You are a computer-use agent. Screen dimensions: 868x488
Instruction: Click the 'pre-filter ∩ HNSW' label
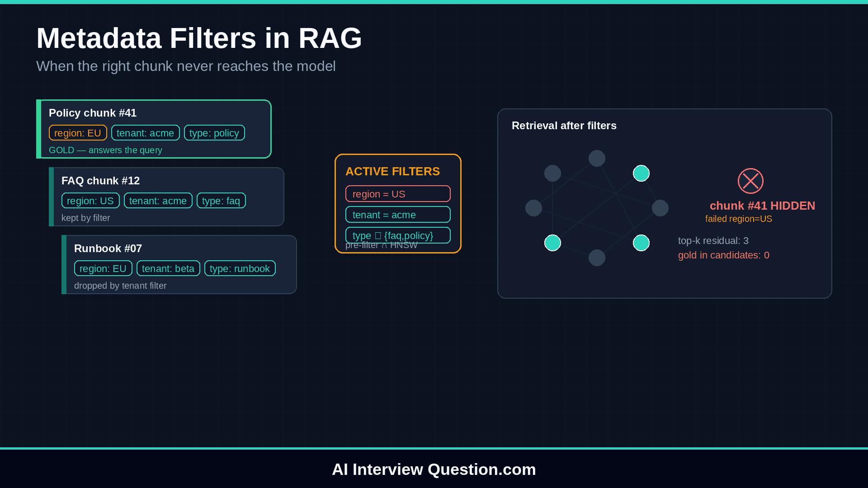click(x=382, y=245)
